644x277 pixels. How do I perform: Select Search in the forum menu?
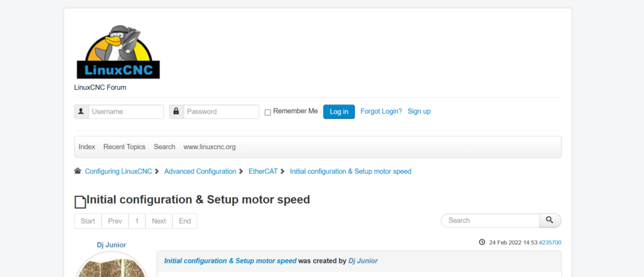(165, 147)
